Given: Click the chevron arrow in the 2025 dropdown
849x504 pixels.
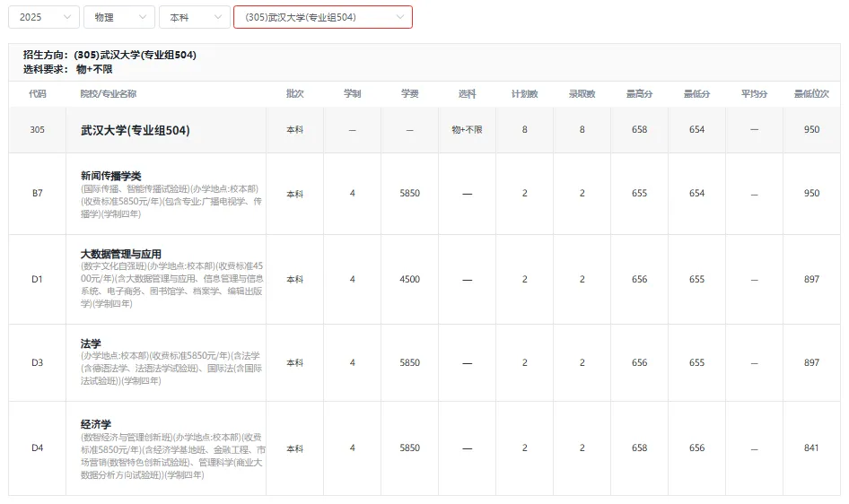Looking at the screenshot, I should [67, 17].
